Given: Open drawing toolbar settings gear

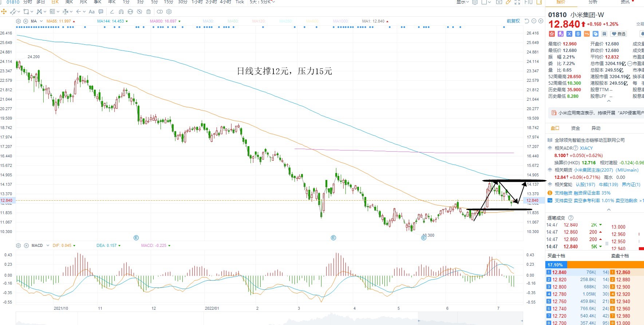Looking at the screenshot, I should (x=169, y=12).
